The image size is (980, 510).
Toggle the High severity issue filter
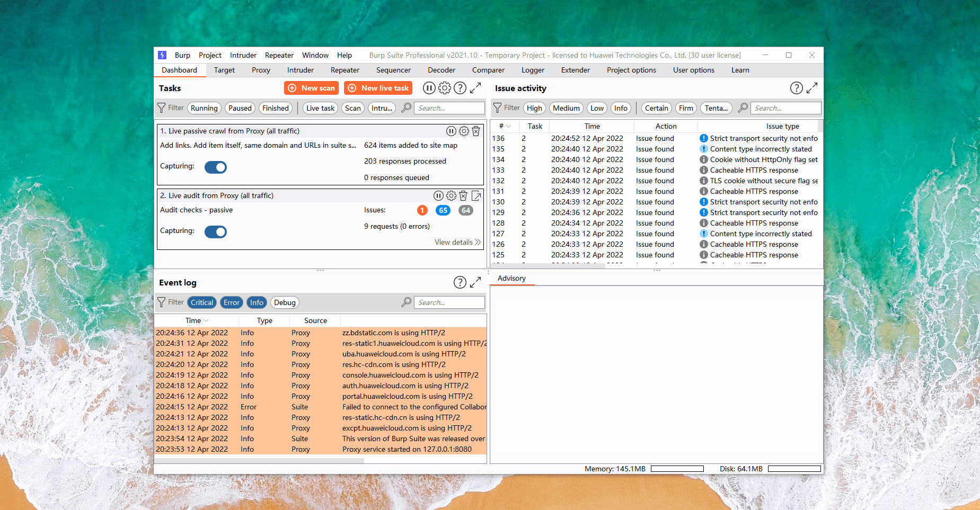[x=534, y=108]
